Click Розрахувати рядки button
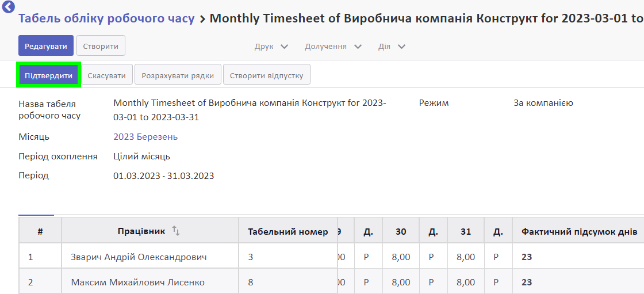The height and width of the screenshot is (294, 644). (178, 75)
